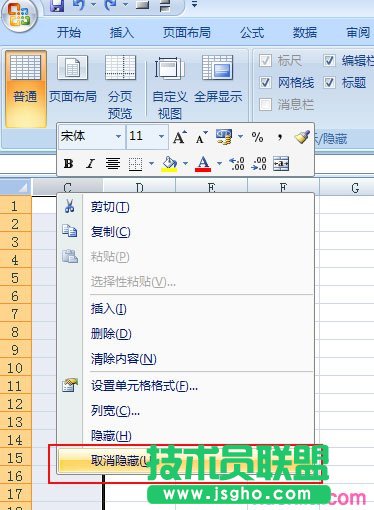374x510 pixels.
Task: Open the 插入 ribbon tab
Action: pos(122,32)
